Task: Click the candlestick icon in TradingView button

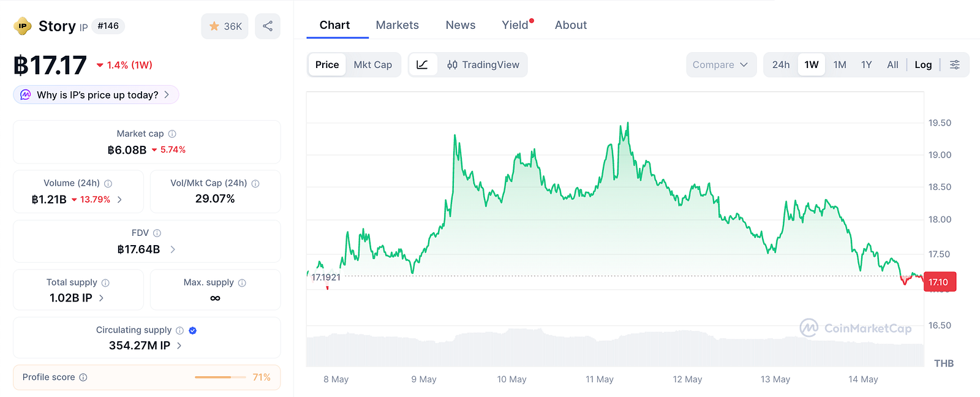Action: (x=452, y=65)
